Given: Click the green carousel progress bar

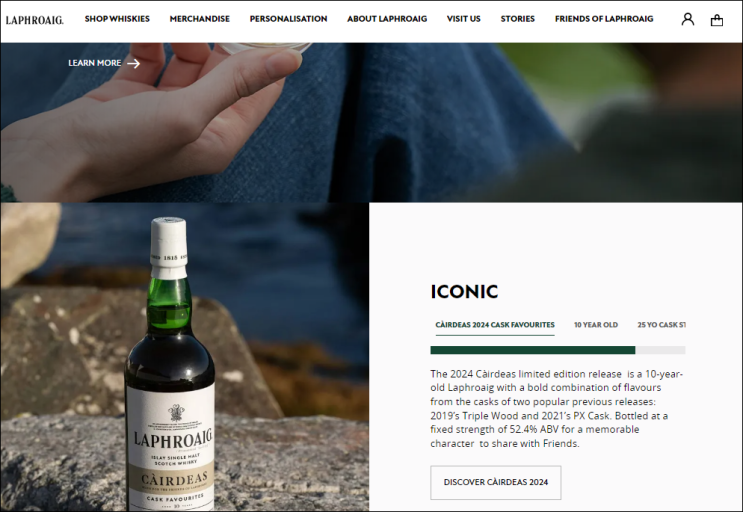Looking at the screenshot, I should point(533,350).
